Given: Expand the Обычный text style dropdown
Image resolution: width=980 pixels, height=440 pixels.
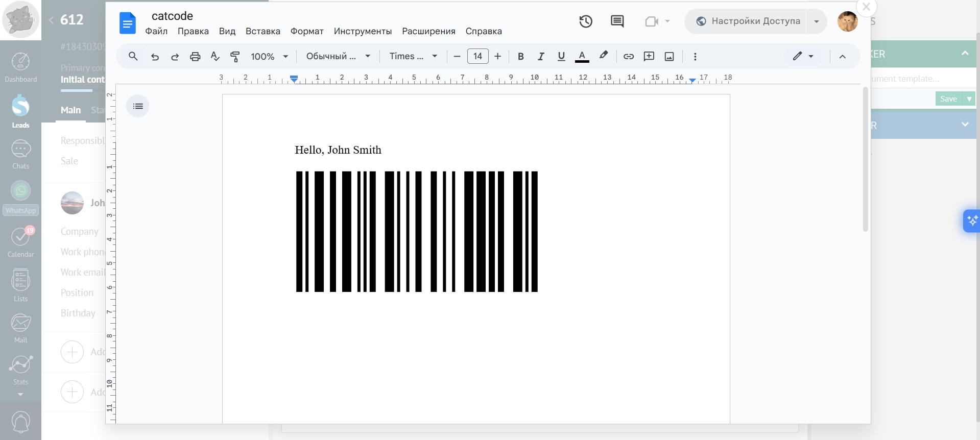Looking at the screenshot, I should [338, 57].
